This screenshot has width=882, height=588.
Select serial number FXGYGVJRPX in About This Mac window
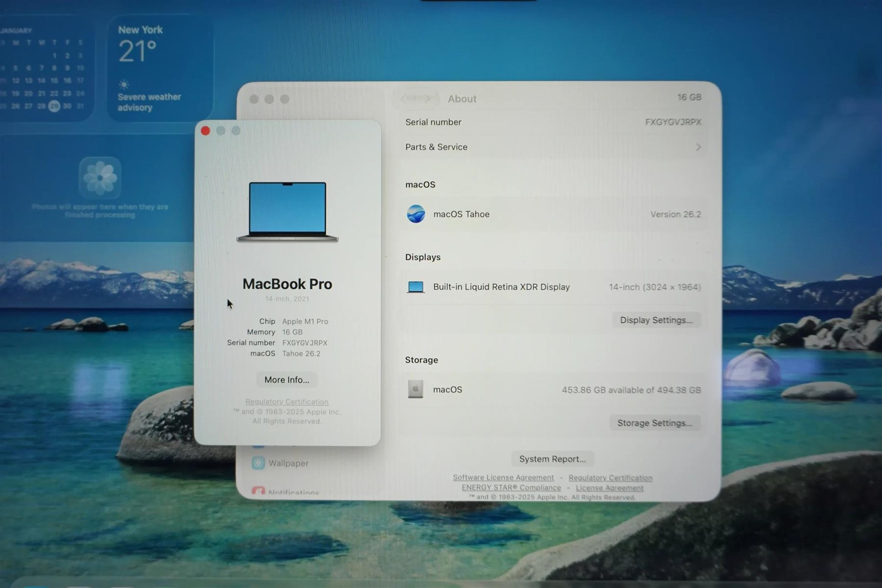point(305,343)
